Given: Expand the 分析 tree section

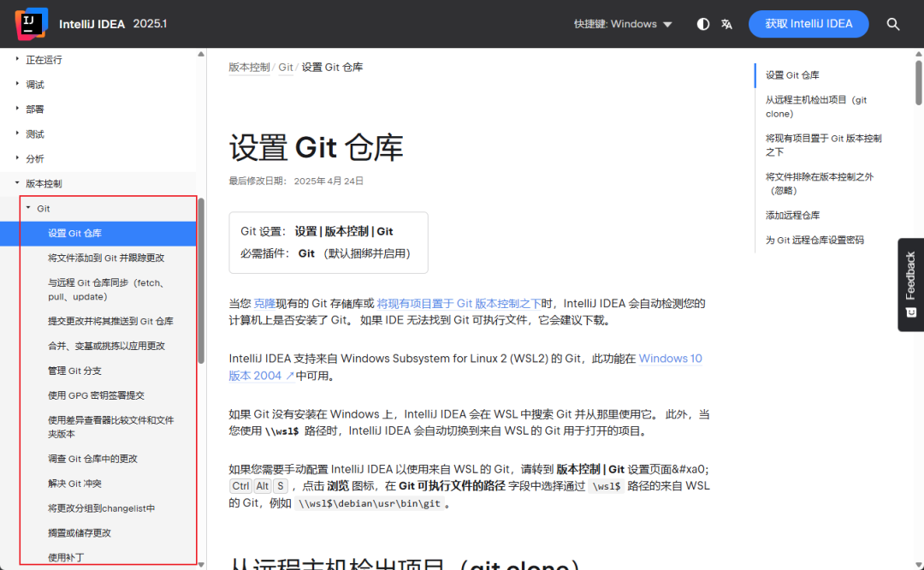Looking at the screenshot, I should point(17,158).
